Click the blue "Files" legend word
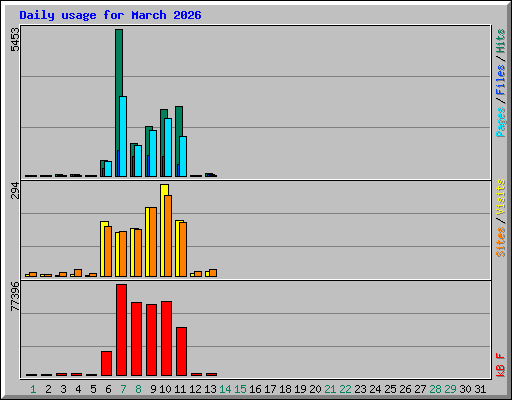Screen dimensions: 512x400 (x=501, y=80)
